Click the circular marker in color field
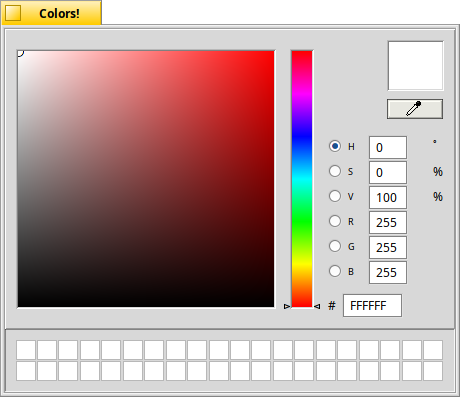This screenshot has width=460, height=397. pyautogui.click(x=20, y=53)
